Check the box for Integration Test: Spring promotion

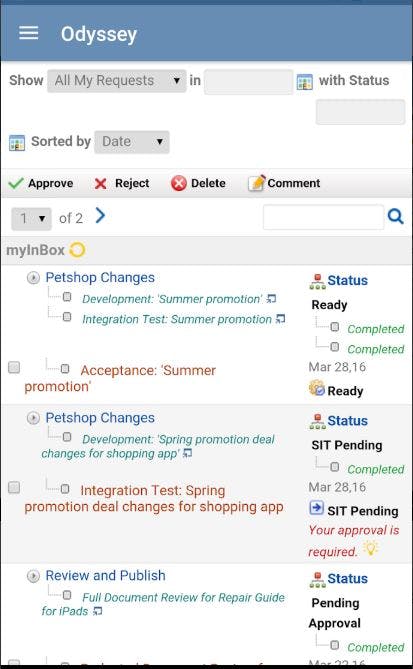click(x=14, y=488)
